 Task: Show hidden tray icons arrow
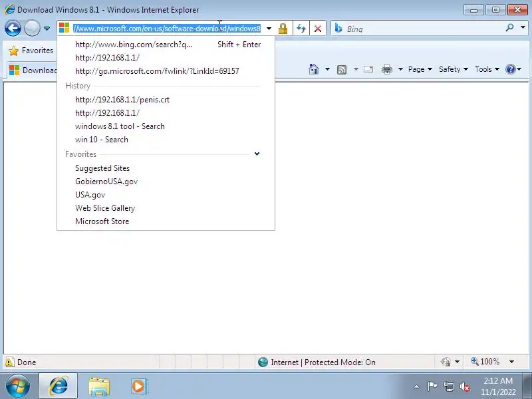417,386
